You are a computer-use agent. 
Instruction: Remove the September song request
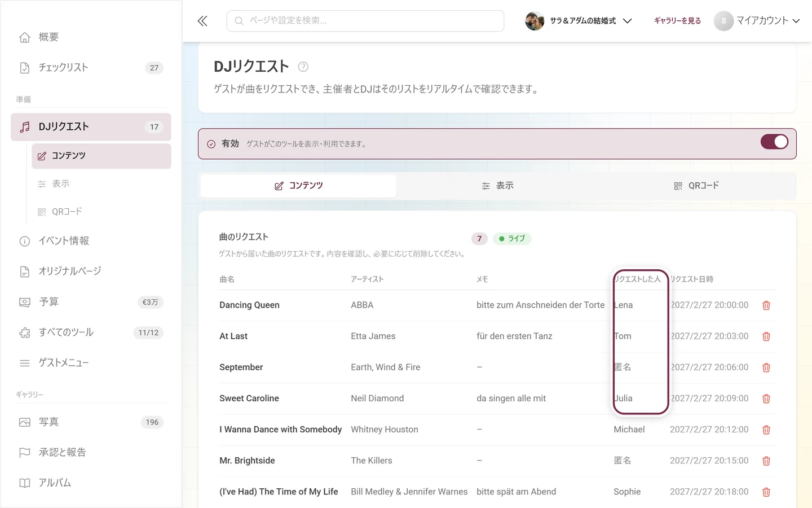(766, 367)
